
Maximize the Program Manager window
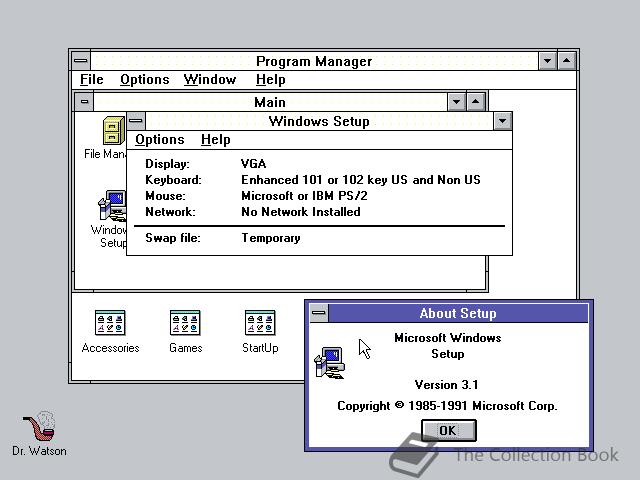pos(567,61)
